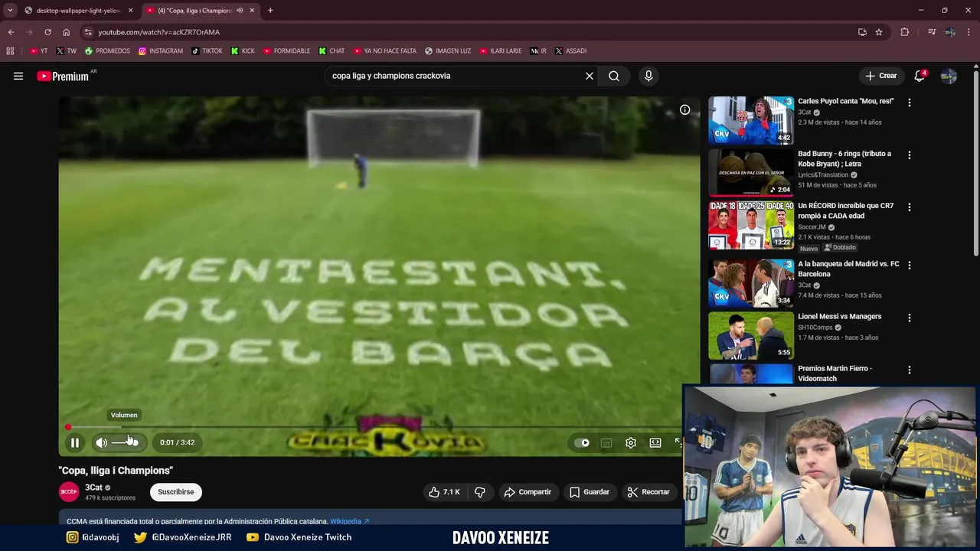
Task: Open a new browser tab
Action: pos(270,11)
